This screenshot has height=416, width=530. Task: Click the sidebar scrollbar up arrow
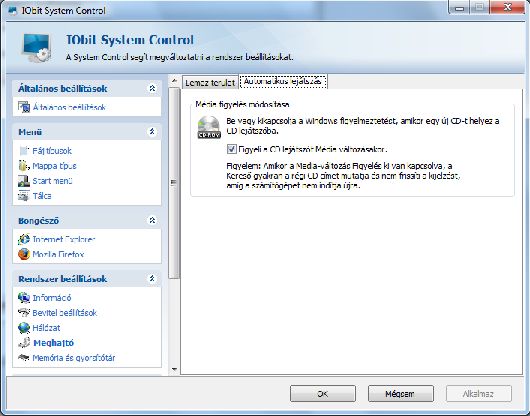coord(174,81)
